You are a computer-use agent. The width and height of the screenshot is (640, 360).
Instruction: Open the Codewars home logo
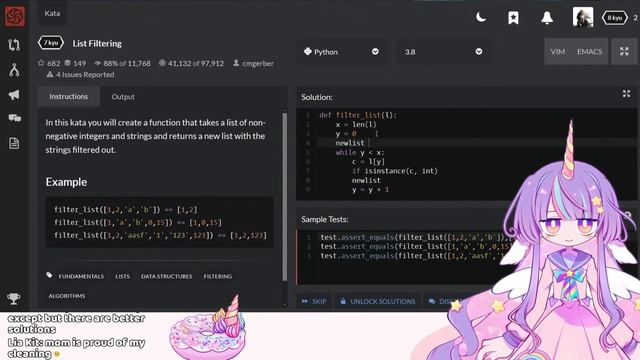[14, 17]
